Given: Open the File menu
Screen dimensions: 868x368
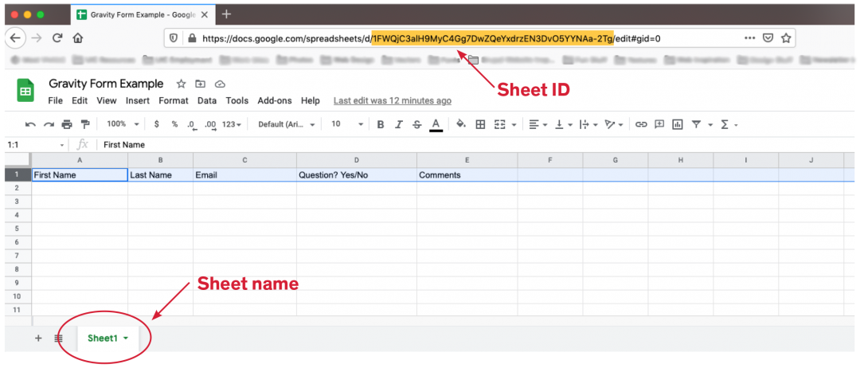Looking at the screenshot, I should click(56, 100).
